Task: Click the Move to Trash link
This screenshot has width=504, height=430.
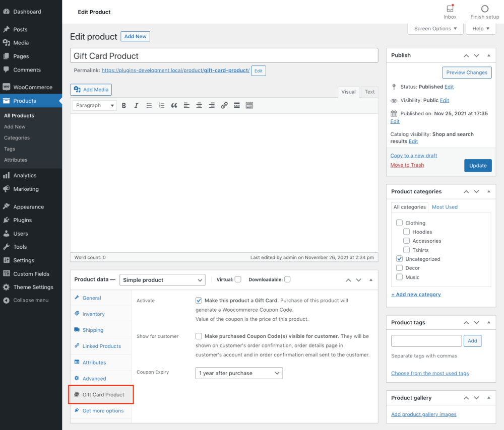Action: point(407,165)
